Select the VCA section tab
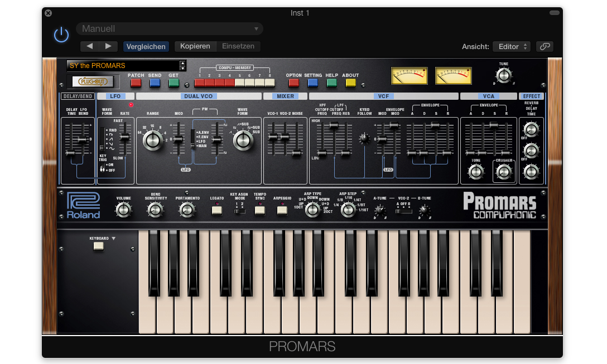 click(x=489, y=96)
